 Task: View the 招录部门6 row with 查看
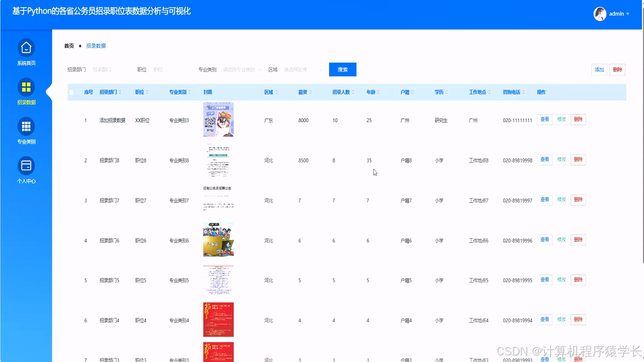click(545, 240)
